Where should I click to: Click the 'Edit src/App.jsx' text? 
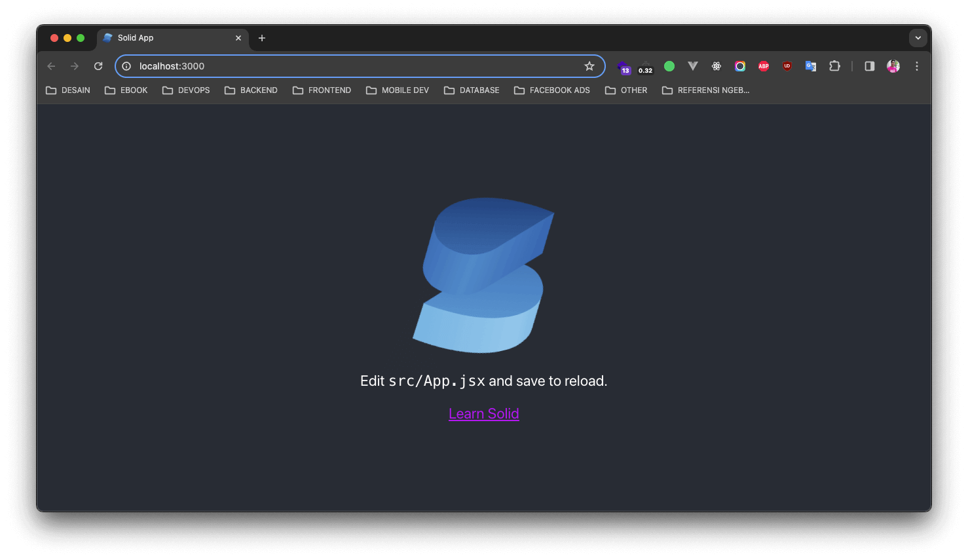tap(422, 381)
